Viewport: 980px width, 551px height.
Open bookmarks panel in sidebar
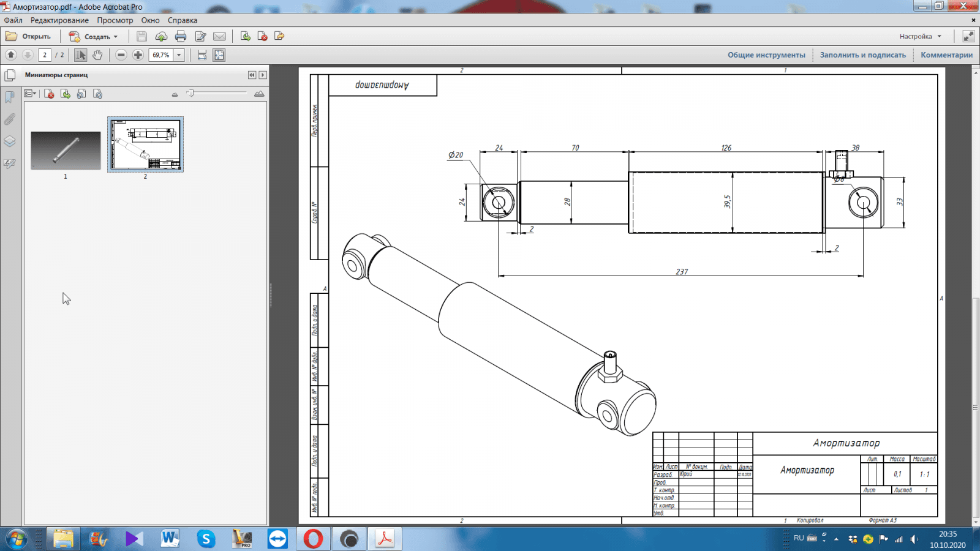coord(10,97)
